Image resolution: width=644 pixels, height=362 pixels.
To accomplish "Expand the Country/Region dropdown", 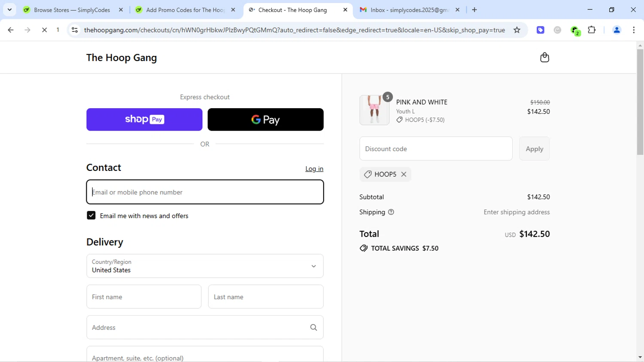I will (205, 266).
